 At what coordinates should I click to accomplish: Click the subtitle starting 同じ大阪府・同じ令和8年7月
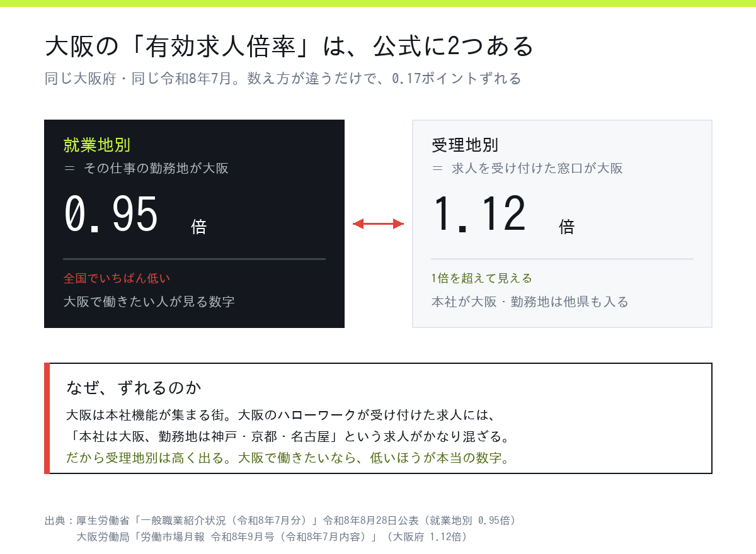(283, 79)
